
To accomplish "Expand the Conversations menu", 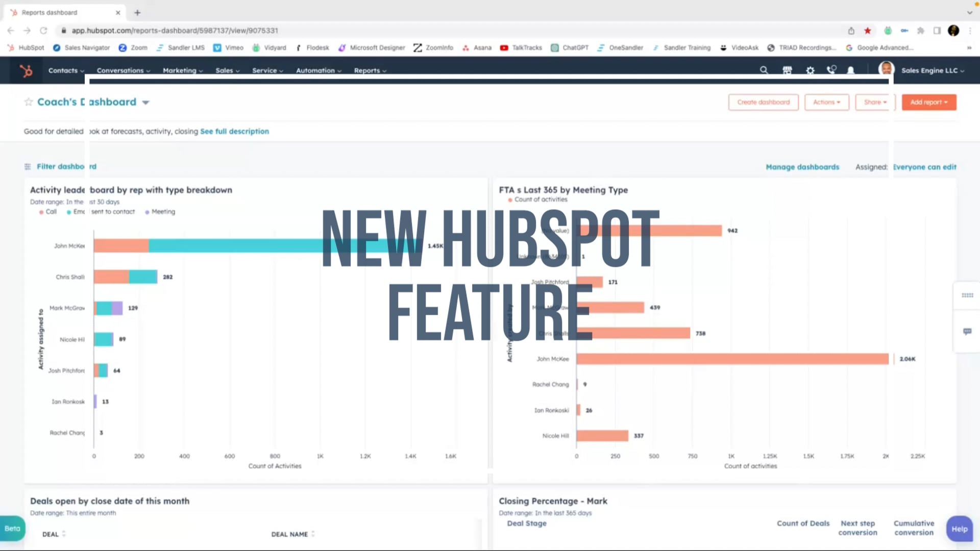I will click(123, 70).
